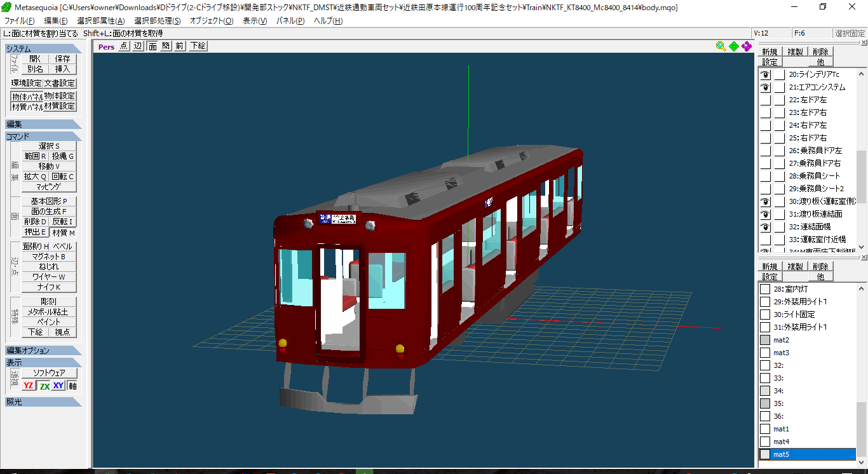Click color swatch of material mat5
868x474 pixels.
click(765, 454)
